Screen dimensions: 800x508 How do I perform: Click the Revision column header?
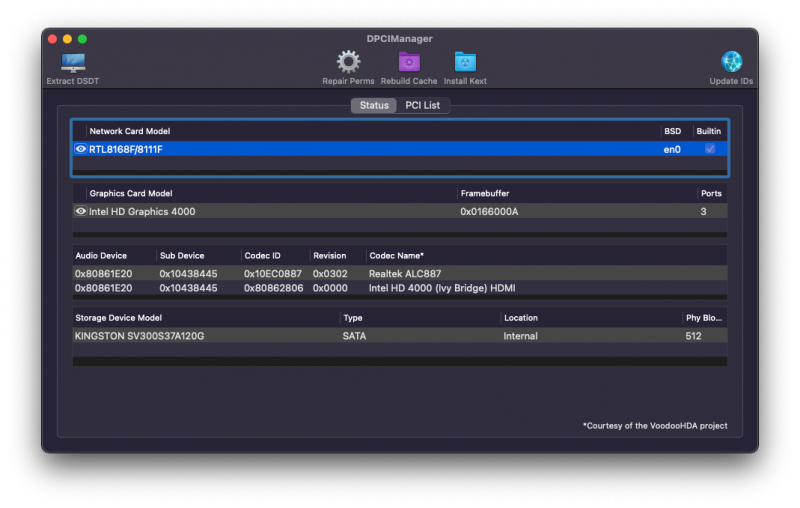330,256
